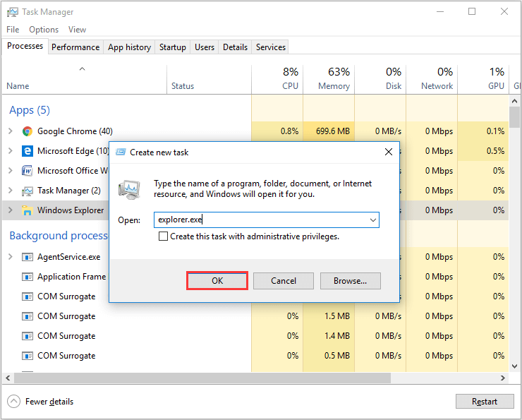Image resolution: width=522 pixels, height=420 pixels.
Task: Click OK to create the new task
Action: [x=217, y=281]
